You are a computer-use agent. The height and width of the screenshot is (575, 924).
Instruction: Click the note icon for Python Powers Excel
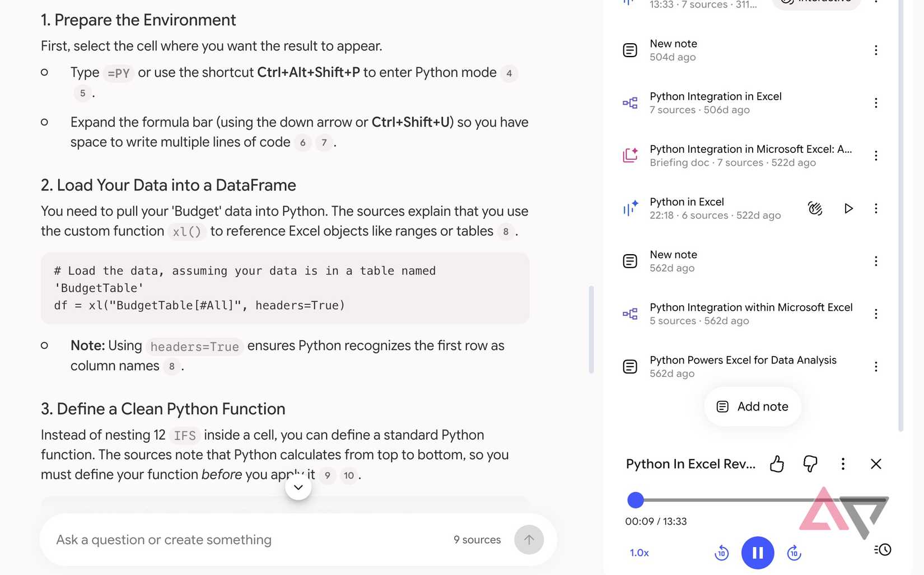pyautogui.click(x=630, y=367)
